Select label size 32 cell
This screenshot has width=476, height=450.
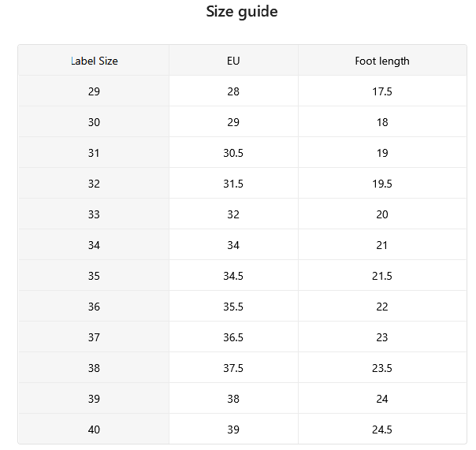tap(94, 184)
